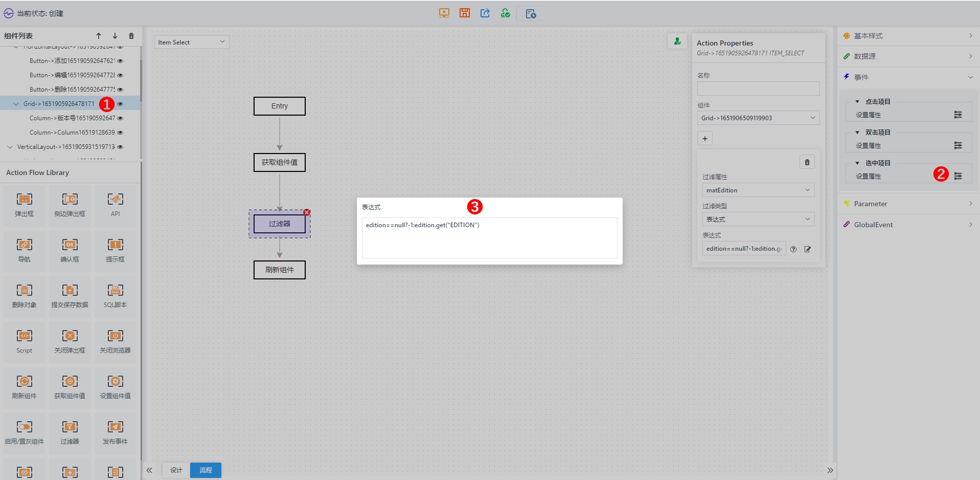980x480 pixels.
Task: Open the 过滤类型 表达式 dropdown
Action: click(x=758, y=219)
